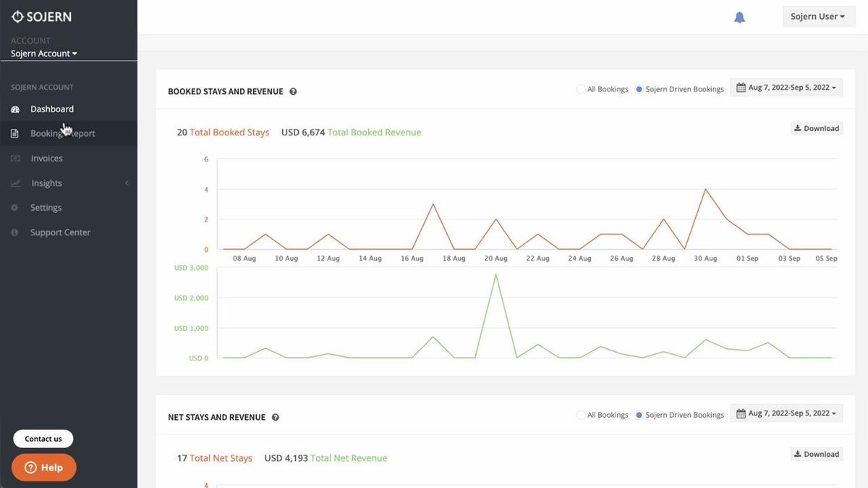Viewport: 868px width, 488px height.
Task: Select All Bookings for Booked Stays chart
Action: pos(581,89)
